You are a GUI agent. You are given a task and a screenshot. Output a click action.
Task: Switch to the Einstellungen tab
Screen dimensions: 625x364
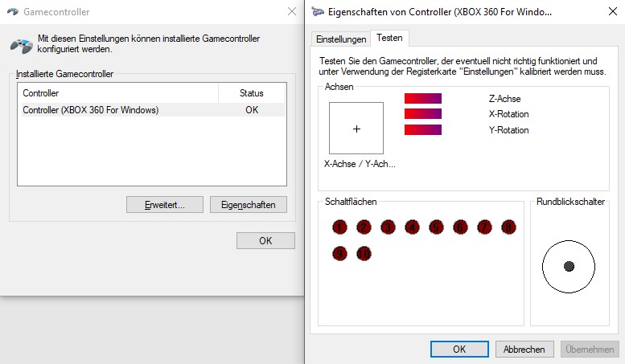point(341,39)
